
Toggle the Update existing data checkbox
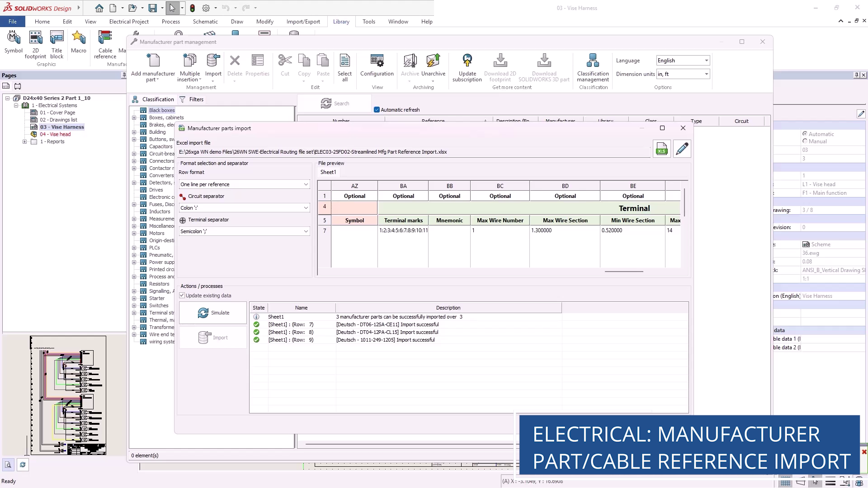pos(182,296)
